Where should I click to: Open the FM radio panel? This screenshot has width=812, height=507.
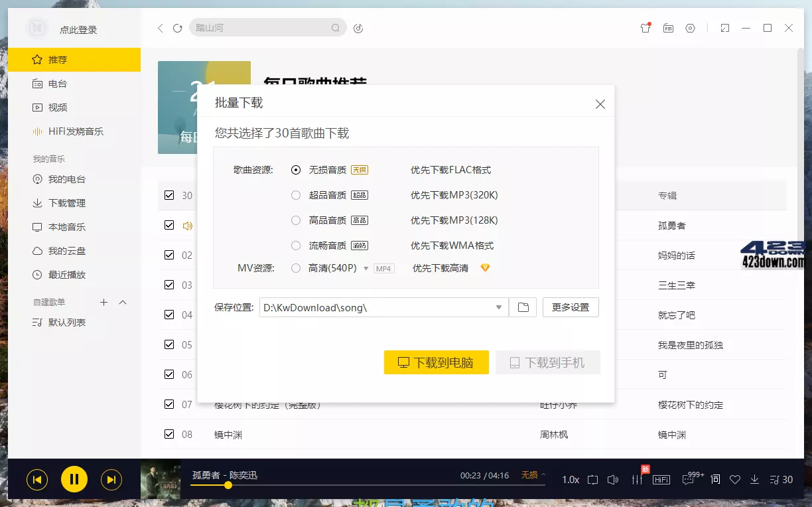pyautogui.click(x=668, y=29)
